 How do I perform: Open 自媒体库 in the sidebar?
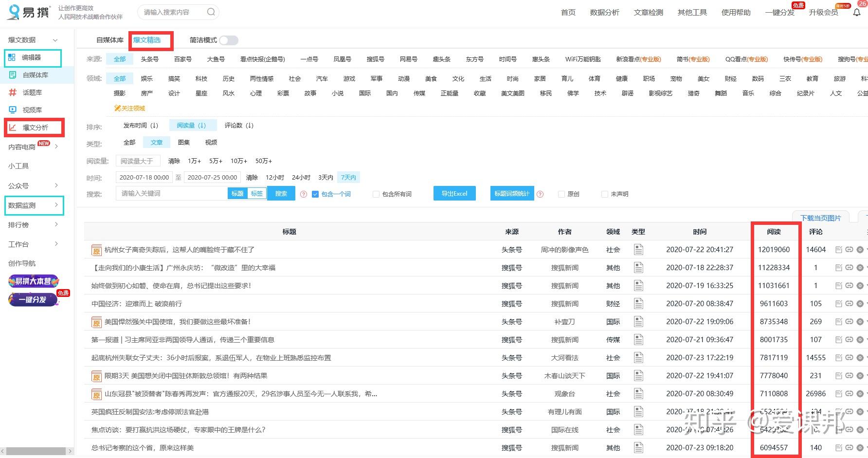[x=36, y=75]
